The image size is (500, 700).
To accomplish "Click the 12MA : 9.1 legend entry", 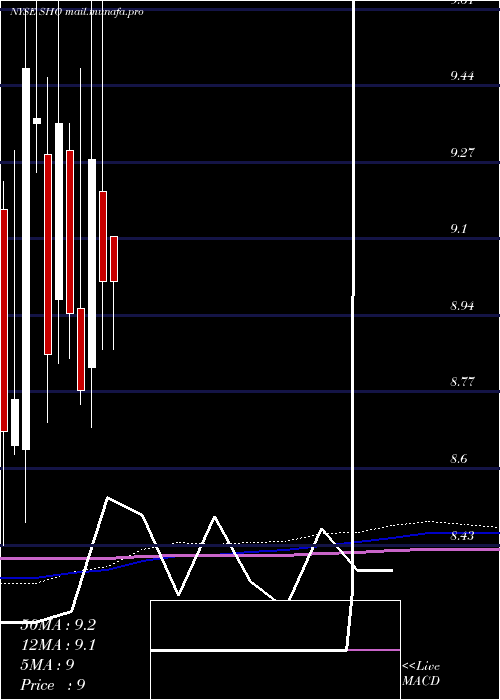I will 58,645.
